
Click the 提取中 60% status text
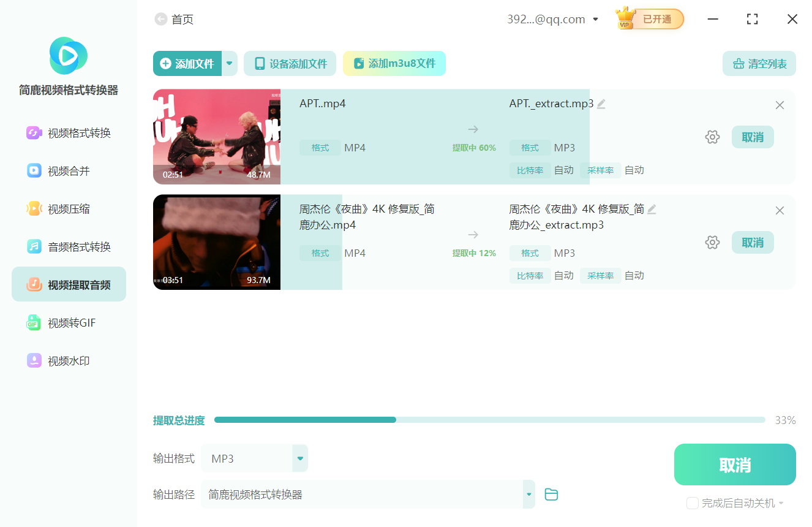coord(474,148)
